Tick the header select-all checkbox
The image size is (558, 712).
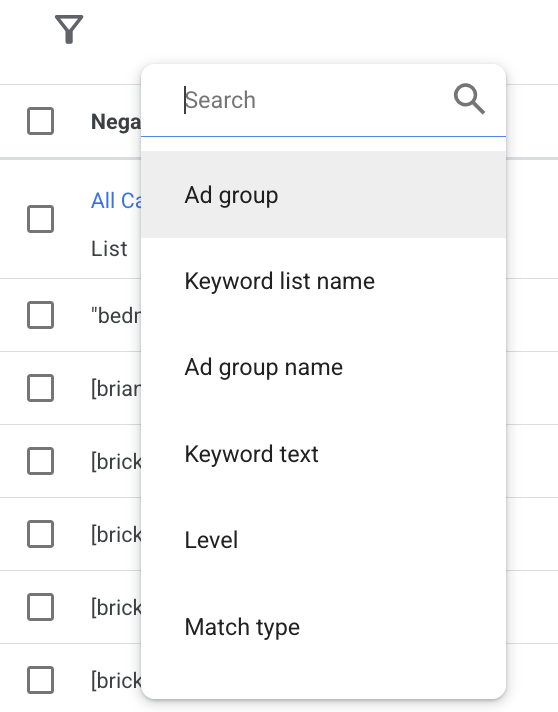[x=40, y=121]
